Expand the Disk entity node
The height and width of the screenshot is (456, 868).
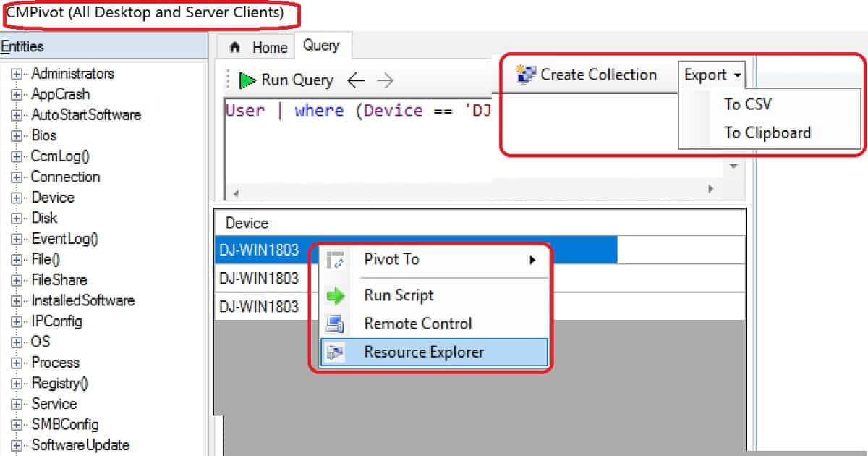17,218
